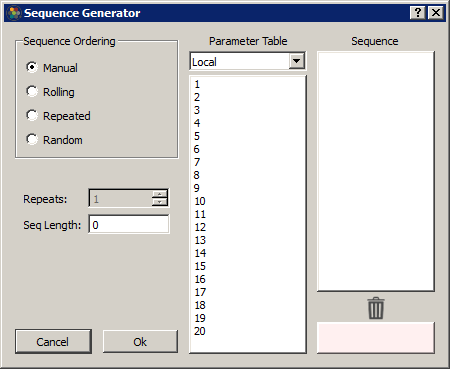Image resolution: width=450 pixels, height=369 pixels.
Task: Select parameter row 19
Action: pyautogui.click(x=247, y=318)
